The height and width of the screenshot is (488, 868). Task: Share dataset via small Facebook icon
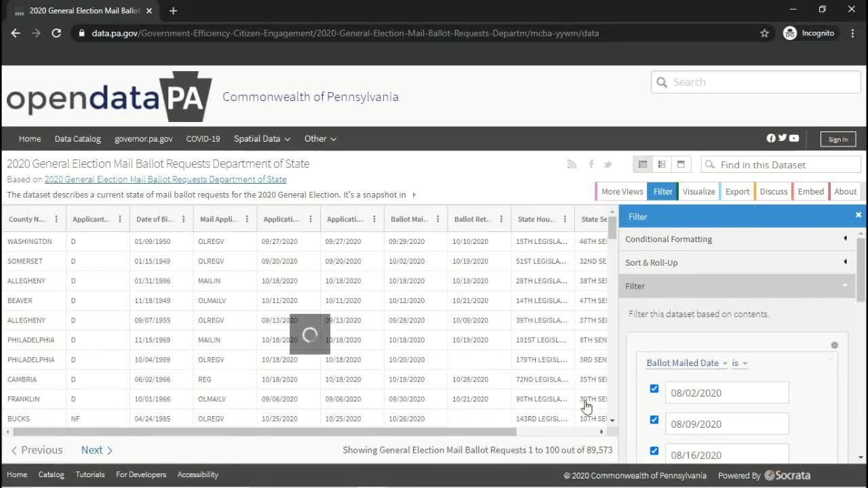591,164
